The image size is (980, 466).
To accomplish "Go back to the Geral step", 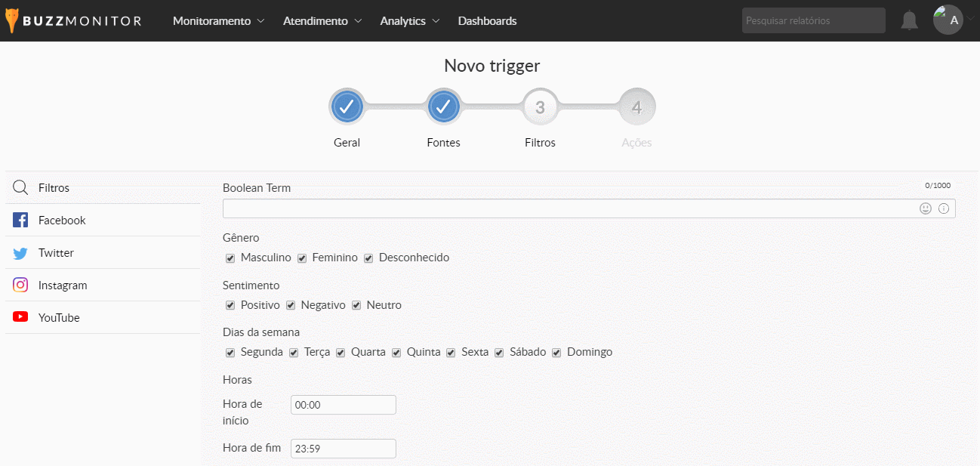I will tap(347, 107).
